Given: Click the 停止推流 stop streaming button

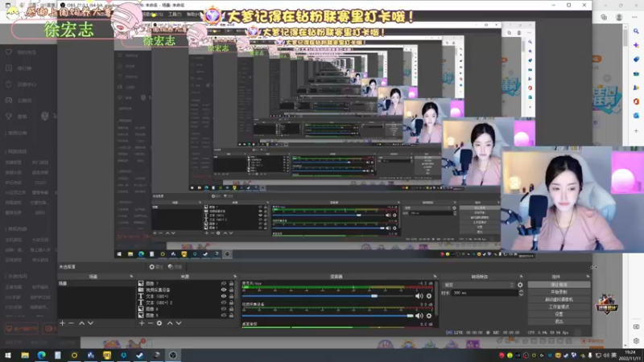Looking at the screenshot, I should click(559, 285).
